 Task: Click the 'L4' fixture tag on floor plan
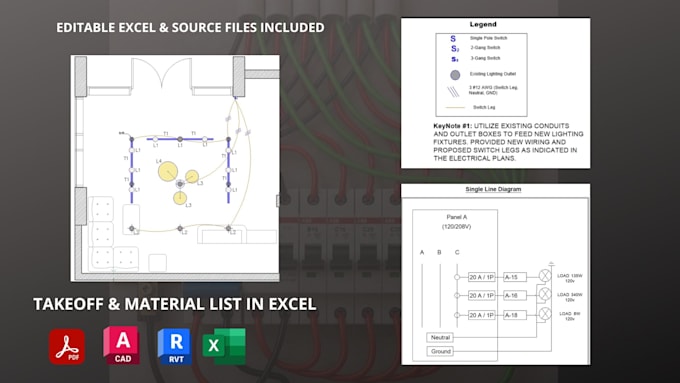click(159, 161)
